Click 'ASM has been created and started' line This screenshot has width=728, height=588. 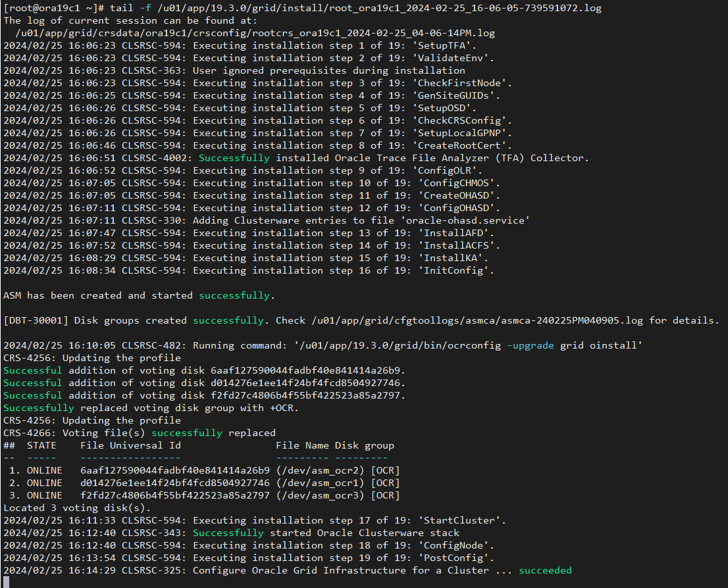(x=140, y=296)
